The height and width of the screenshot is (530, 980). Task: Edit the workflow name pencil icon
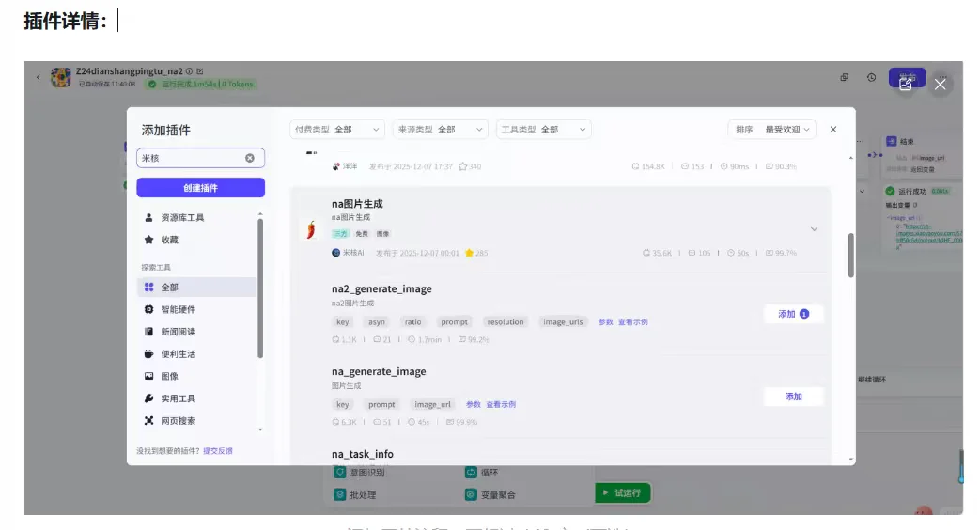point(200,71)
